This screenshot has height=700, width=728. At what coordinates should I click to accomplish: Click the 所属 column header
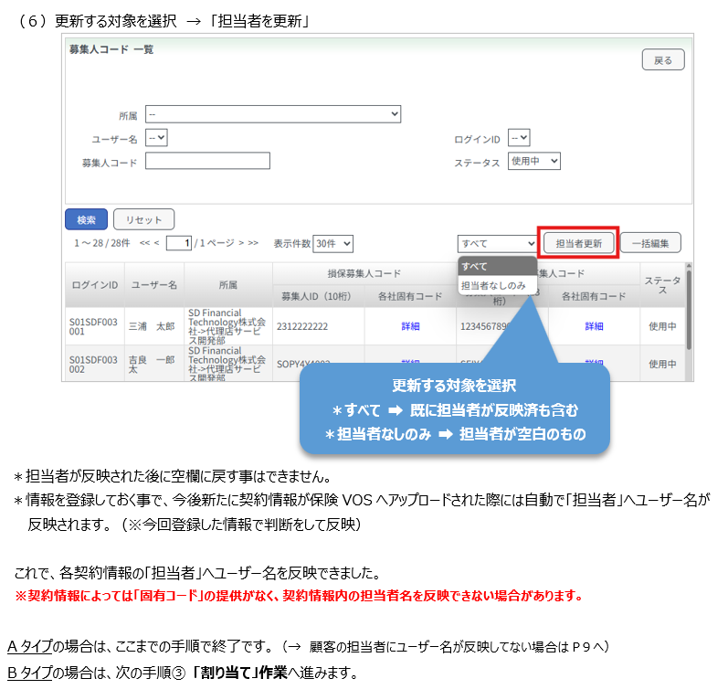[x=228, y=285]
